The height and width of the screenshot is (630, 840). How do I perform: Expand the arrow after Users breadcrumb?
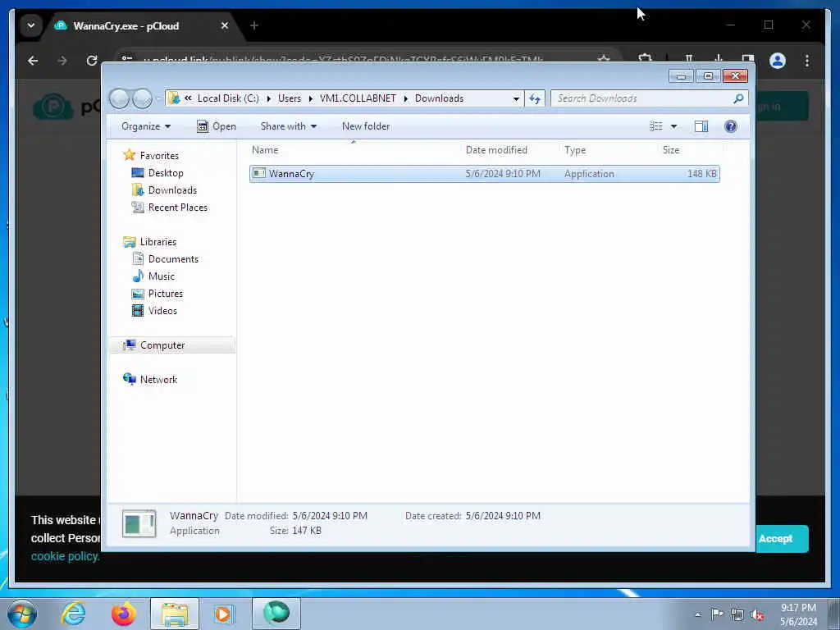311,98
